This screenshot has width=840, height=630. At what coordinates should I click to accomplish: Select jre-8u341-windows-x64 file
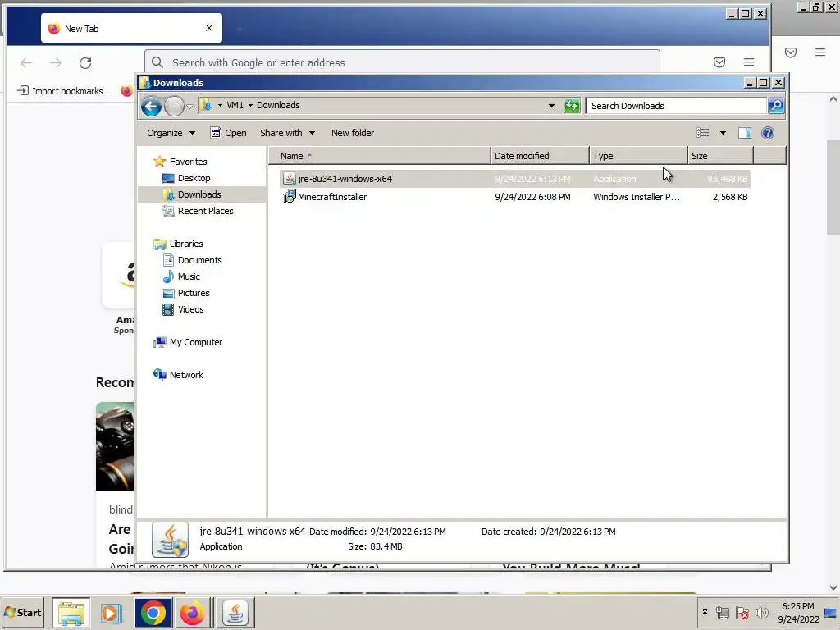tap(515, 179)
